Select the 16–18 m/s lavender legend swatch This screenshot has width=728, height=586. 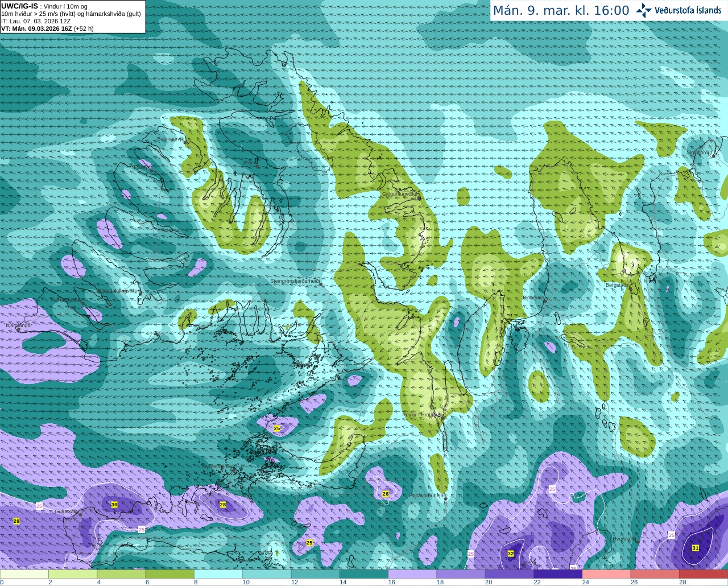tap(412, 574)
